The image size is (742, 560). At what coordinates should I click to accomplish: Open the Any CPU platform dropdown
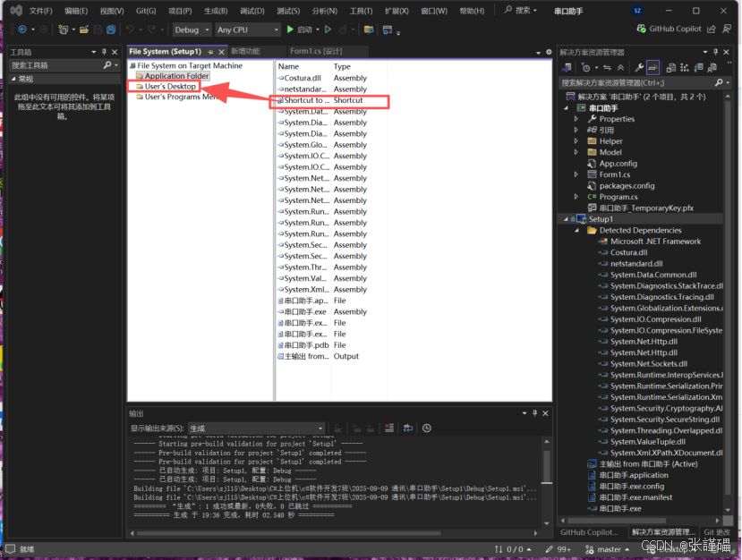(x=248, y=30)
